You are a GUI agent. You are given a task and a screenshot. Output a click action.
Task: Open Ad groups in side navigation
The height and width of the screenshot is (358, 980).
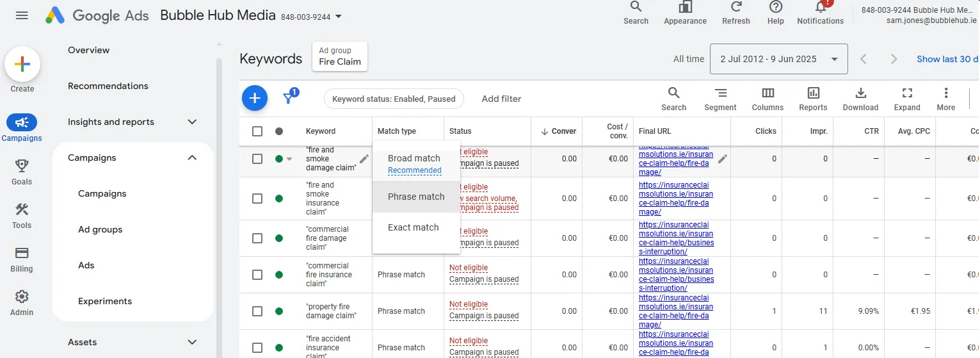pyautogui.click(x=100, y=229)
